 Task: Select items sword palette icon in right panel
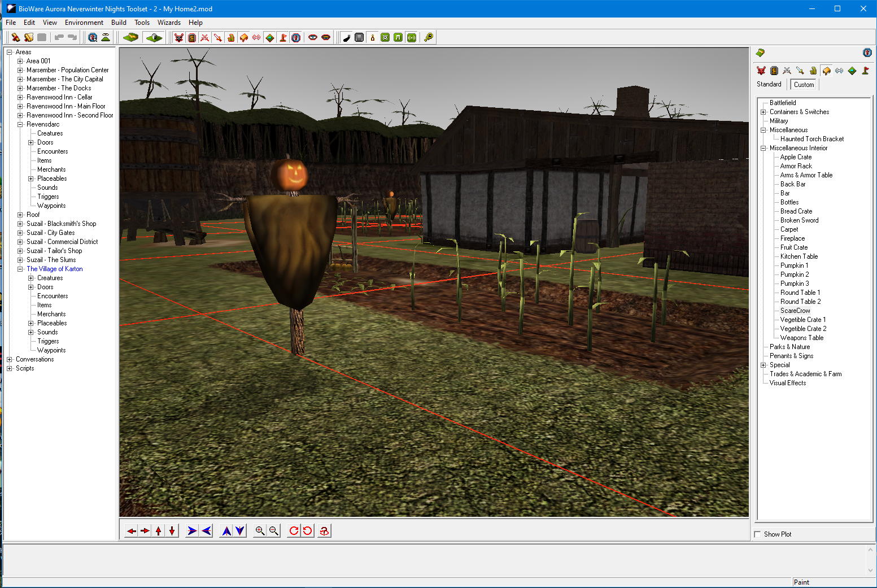800,71
